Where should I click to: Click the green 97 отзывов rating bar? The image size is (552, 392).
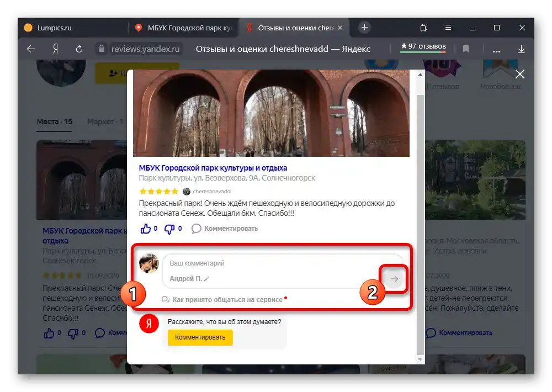(x=422, y=48)
